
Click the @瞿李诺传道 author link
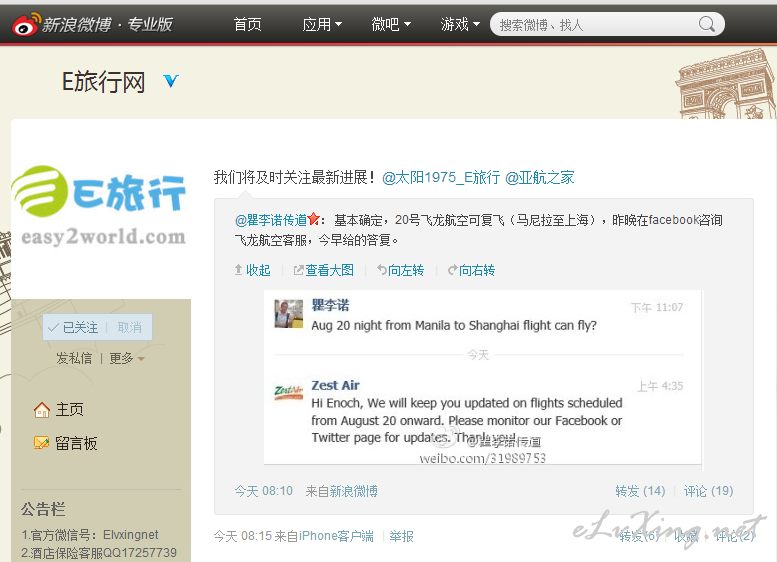coord(271,220)
